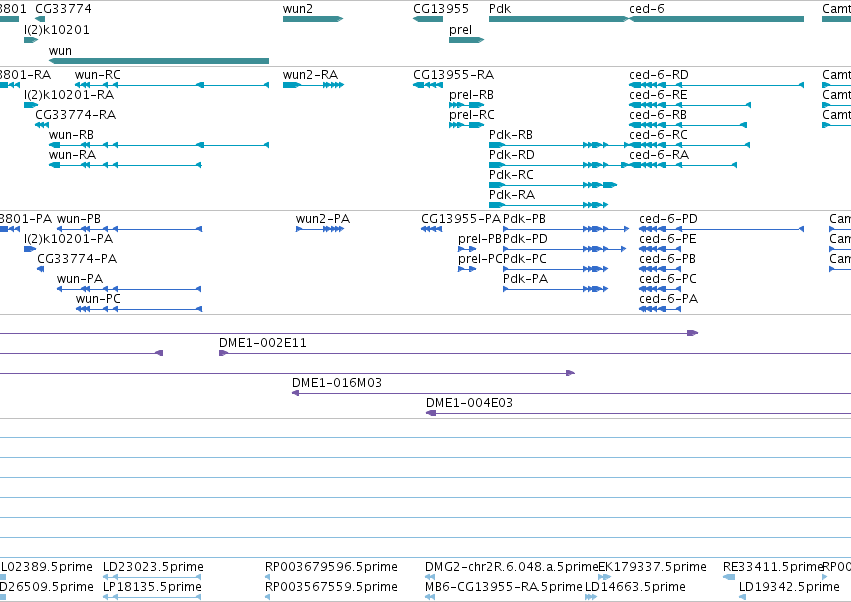
Task: Select the CG33774 gene label
Action: pos(63,9)
